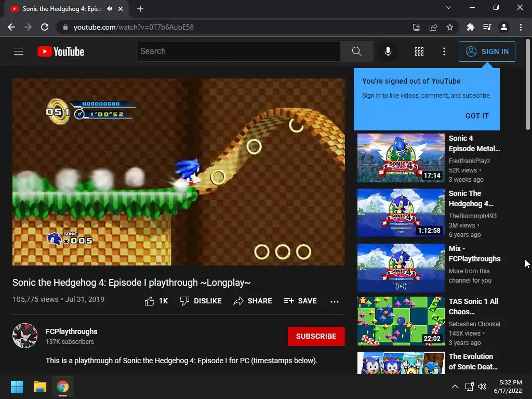This screenshot has height=399, width=532.
Task: Like the video with thumbs up
Action: coord(156,301)
